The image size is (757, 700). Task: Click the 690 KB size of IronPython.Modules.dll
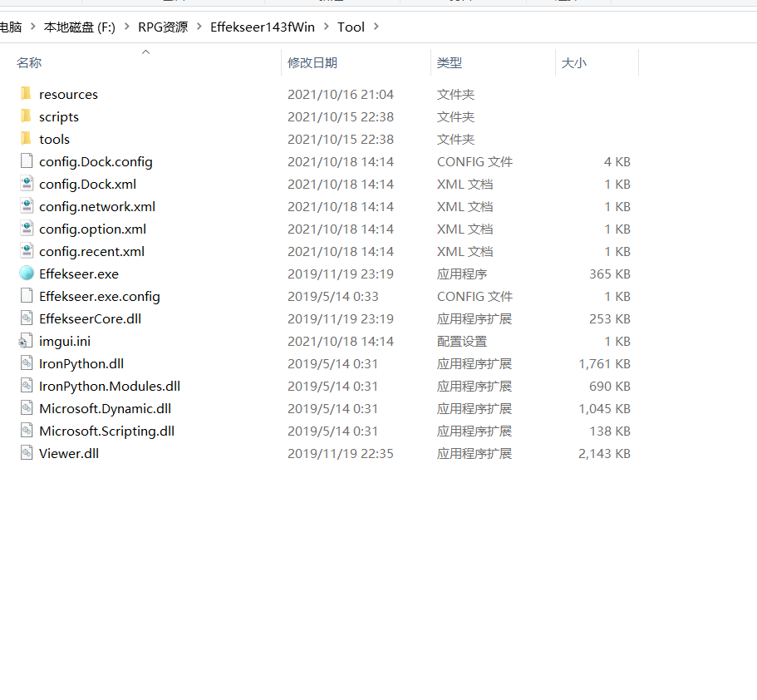click(x=610, y=387)
